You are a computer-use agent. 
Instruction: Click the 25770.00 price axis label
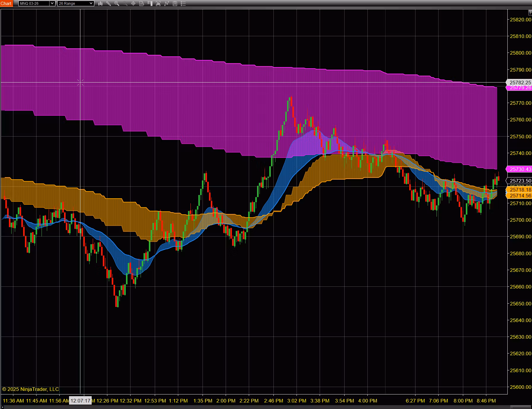[x=520, y=103]
